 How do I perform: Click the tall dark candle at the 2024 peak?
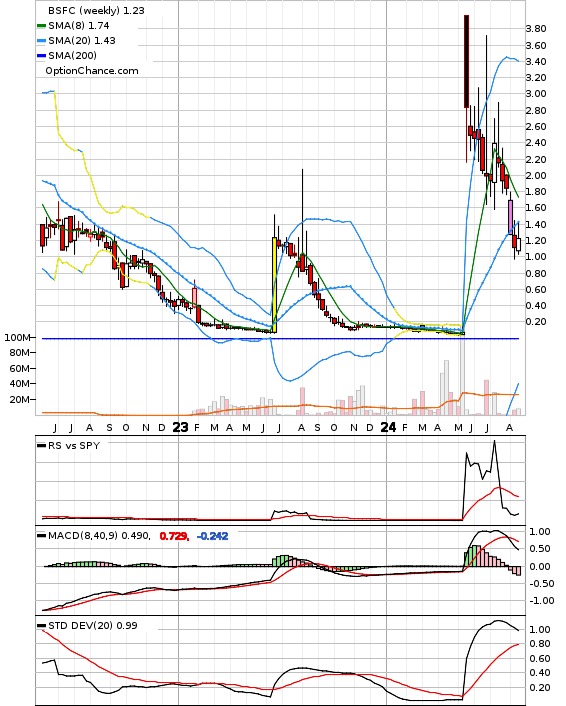tap(466, 61)
